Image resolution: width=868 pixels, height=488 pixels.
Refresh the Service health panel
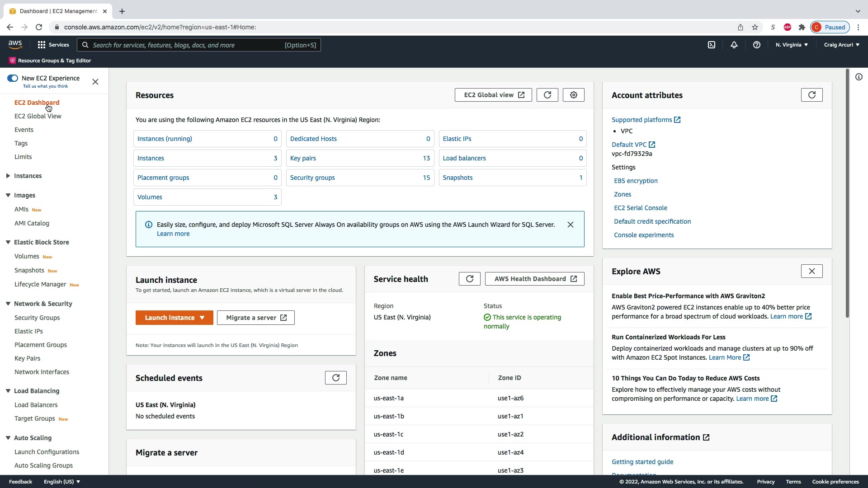[x=469, y=279]
